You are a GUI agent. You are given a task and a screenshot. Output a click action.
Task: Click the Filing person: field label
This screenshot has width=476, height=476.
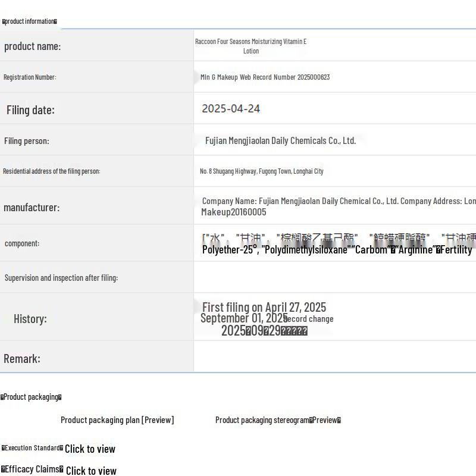pyautogui.click(x=27, y=141)
